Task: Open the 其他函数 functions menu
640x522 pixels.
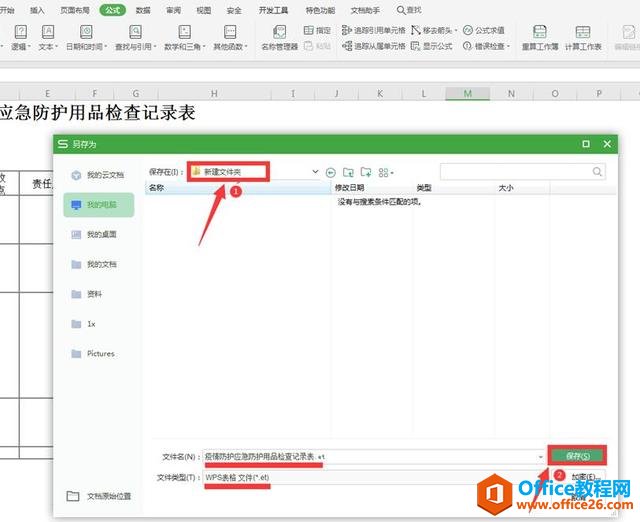Action: [230, 38]
